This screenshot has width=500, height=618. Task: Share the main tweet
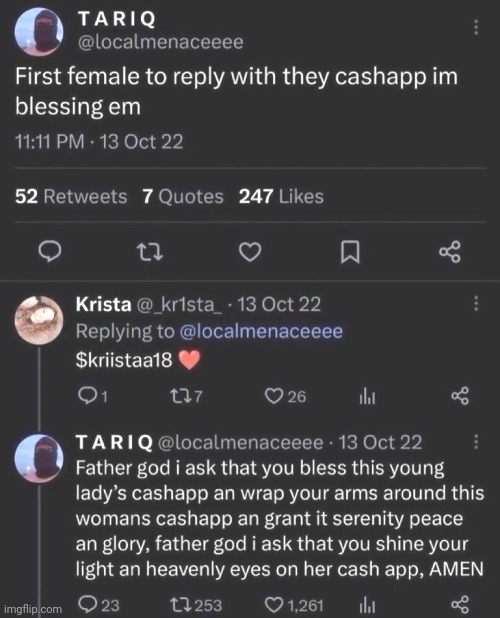pyautogui.click(x=450, y=251)
